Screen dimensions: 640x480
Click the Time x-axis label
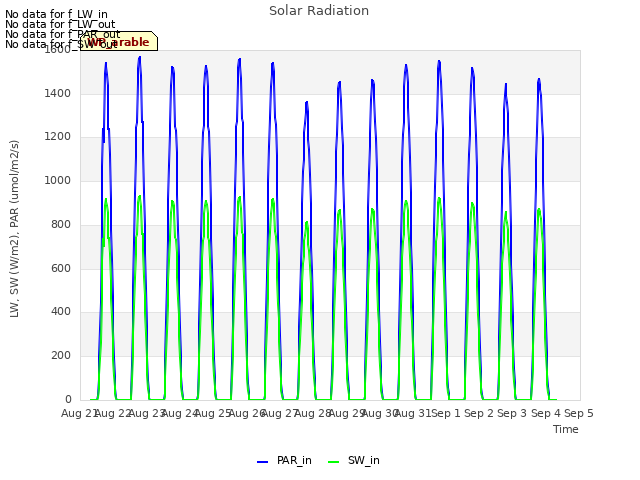click(566, 429)
